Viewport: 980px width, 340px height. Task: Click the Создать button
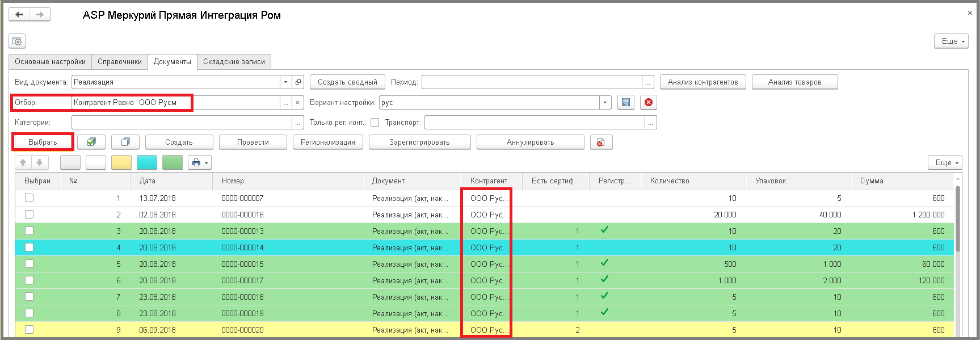coord(179,142)
